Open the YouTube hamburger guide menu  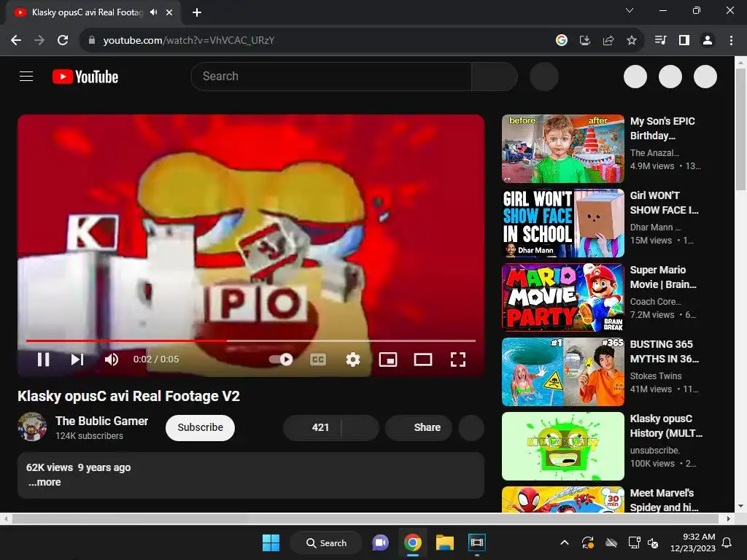click(x=26, y=76)
